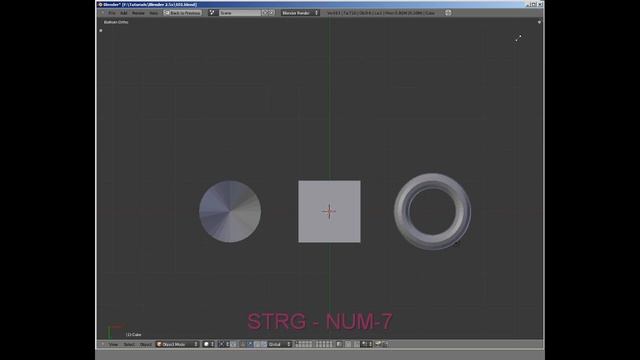Open the Blender Render engine dropdown

[x=300, y=13]
